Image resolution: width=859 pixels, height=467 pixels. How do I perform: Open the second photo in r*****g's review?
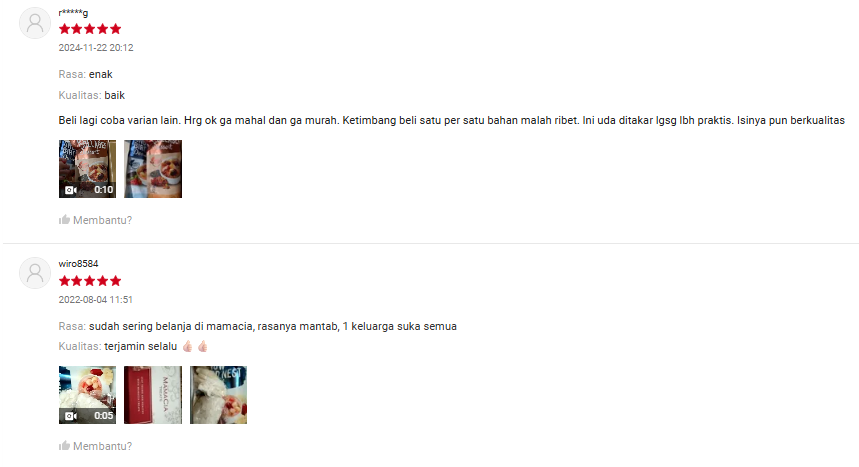click(x=153, y=169)
